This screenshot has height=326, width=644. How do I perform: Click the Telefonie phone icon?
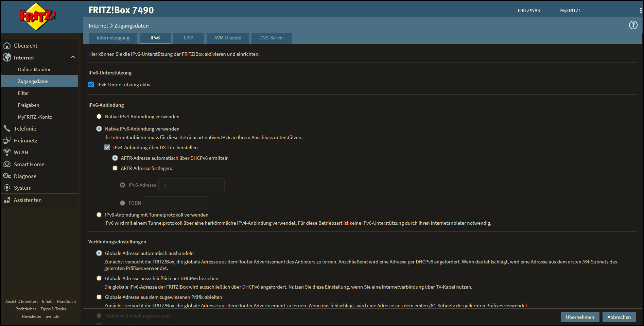pos(7,128)
